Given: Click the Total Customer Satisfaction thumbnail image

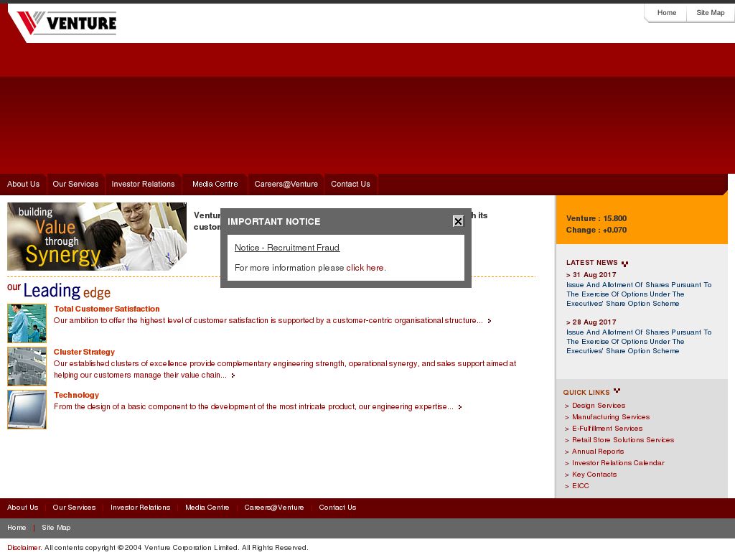Looking at the screenshot, I should point(27,323).
